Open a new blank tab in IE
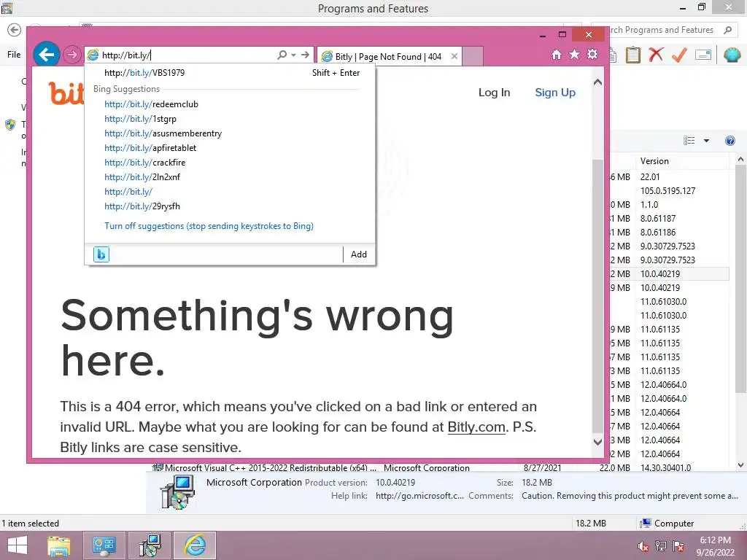The image size is (747, 560). (x=473, y=56)
